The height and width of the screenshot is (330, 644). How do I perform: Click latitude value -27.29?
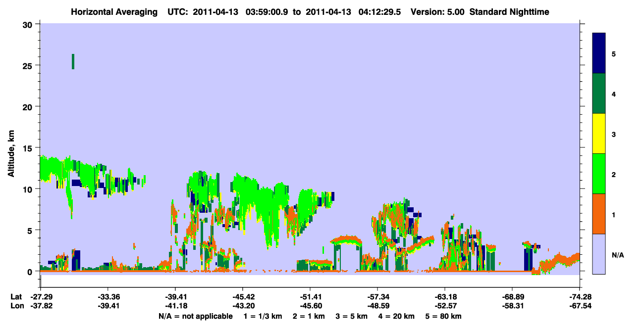click(40, 297)
